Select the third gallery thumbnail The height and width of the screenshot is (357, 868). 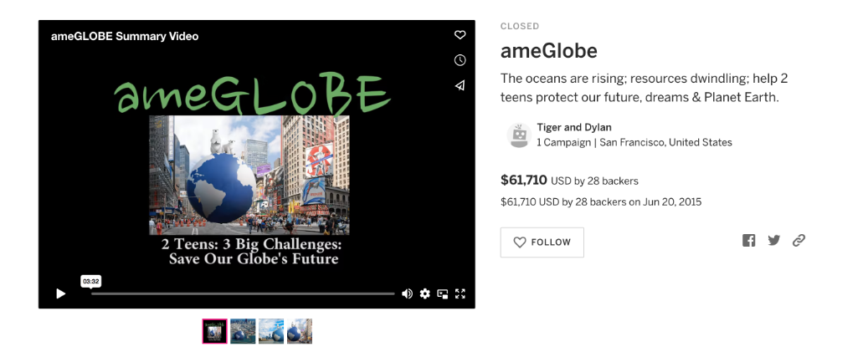coord(271,331)
